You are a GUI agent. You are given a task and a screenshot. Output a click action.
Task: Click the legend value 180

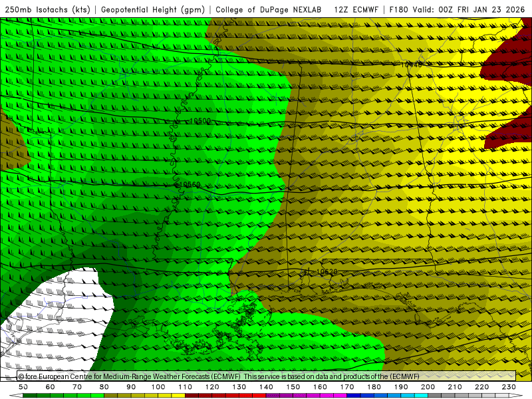pos(374,387)
